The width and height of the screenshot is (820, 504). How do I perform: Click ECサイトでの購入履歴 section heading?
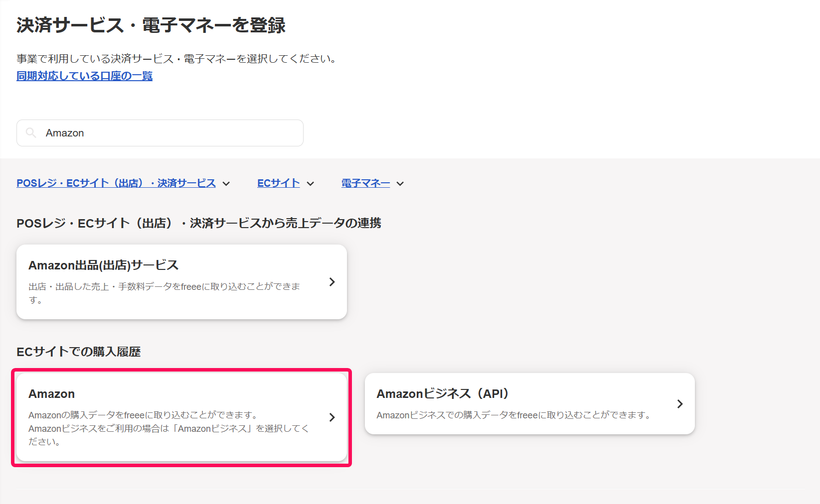pos(79,352)
